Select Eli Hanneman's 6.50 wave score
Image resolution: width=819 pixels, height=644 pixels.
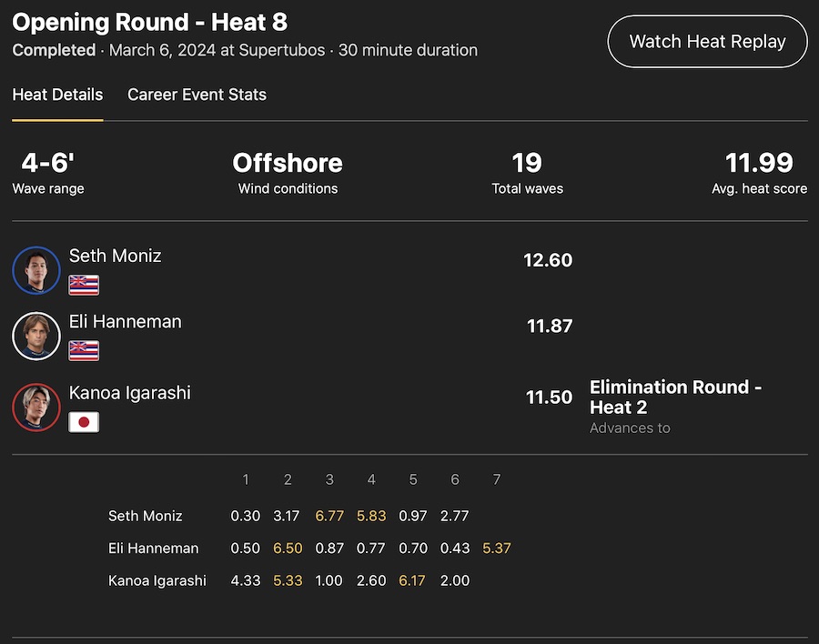point(288,548)
